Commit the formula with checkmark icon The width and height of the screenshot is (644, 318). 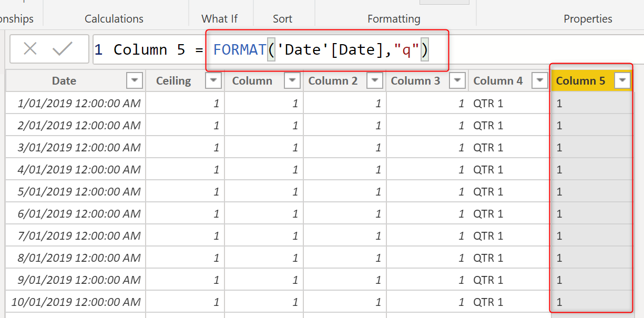(63, 49)
